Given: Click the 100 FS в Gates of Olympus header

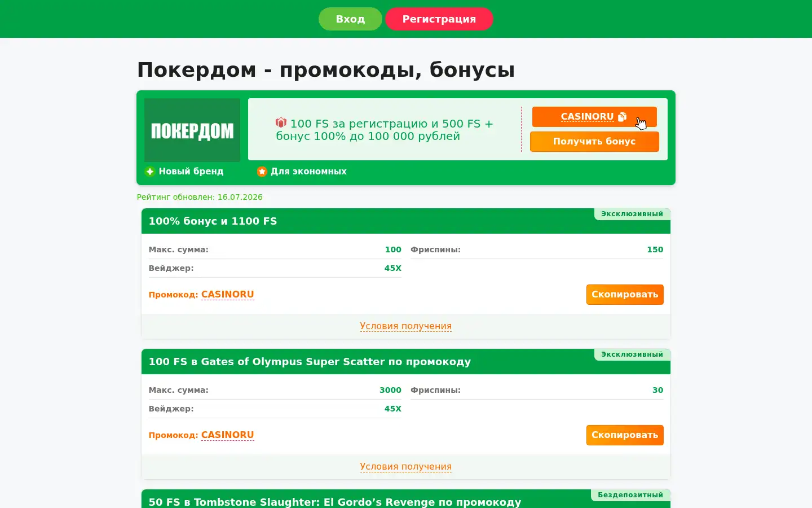Looking at the screenshot, I should point(310,362).
